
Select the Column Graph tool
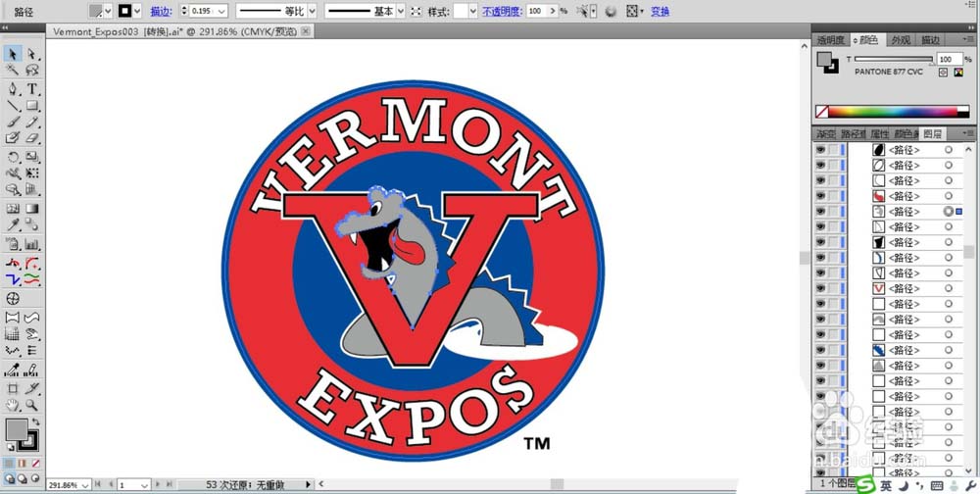(x=32, y=244)
